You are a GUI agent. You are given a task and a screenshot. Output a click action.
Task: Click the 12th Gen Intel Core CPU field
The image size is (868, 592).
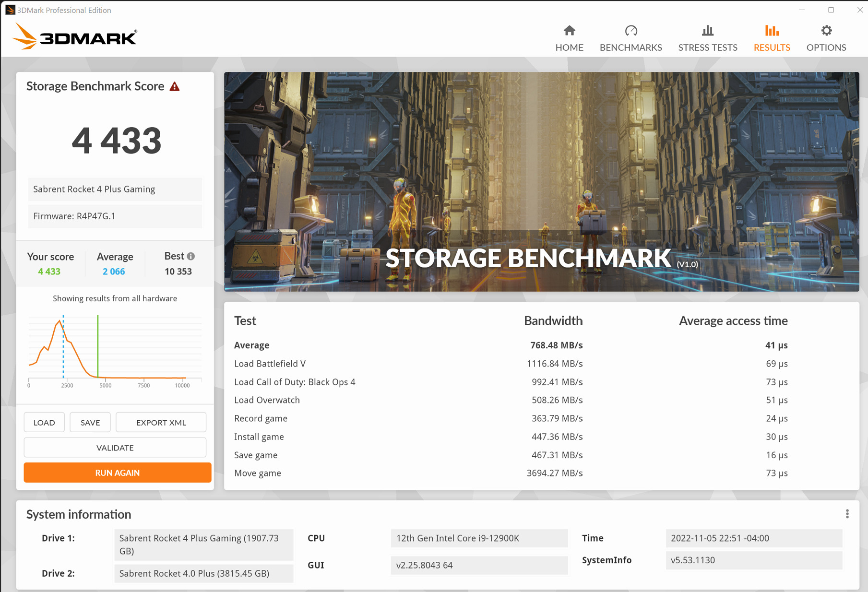pos(479,538)
